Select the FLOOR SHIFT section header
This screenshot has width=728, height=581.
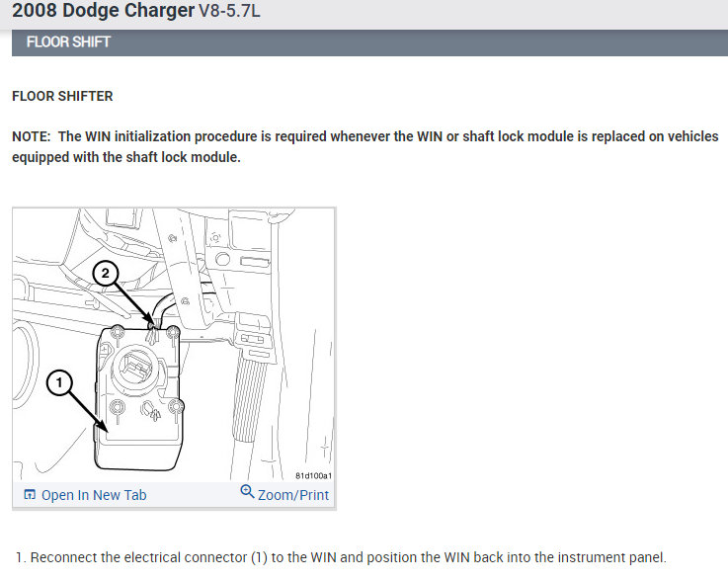point(369,42)
